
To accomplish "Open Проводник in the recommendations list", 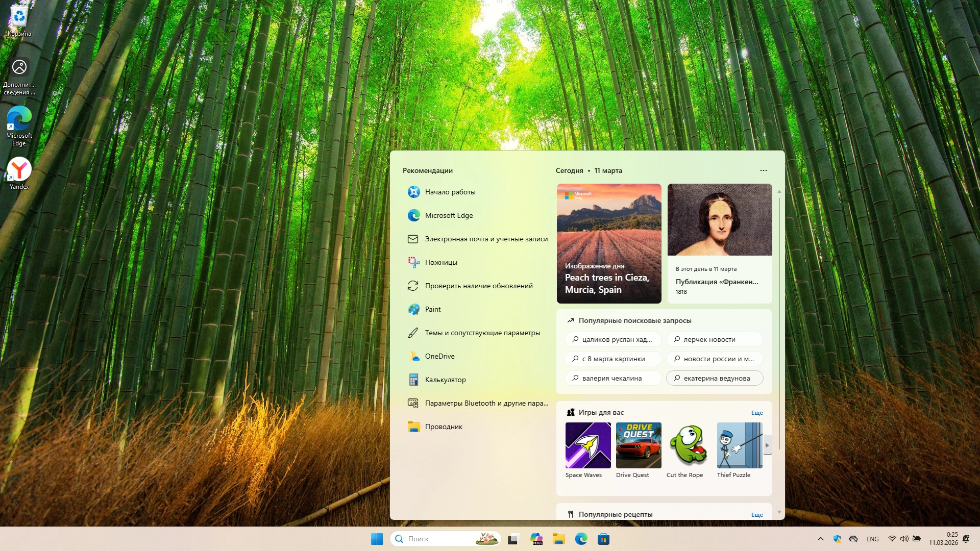I will pos(443,427).
